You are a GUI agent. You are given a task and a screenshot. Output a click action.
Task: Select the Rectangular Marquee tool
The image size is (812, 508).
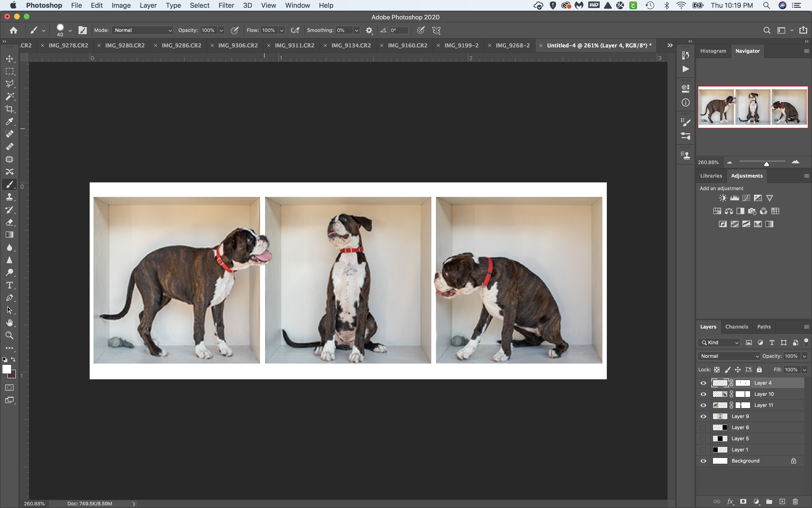pos(9,71)
